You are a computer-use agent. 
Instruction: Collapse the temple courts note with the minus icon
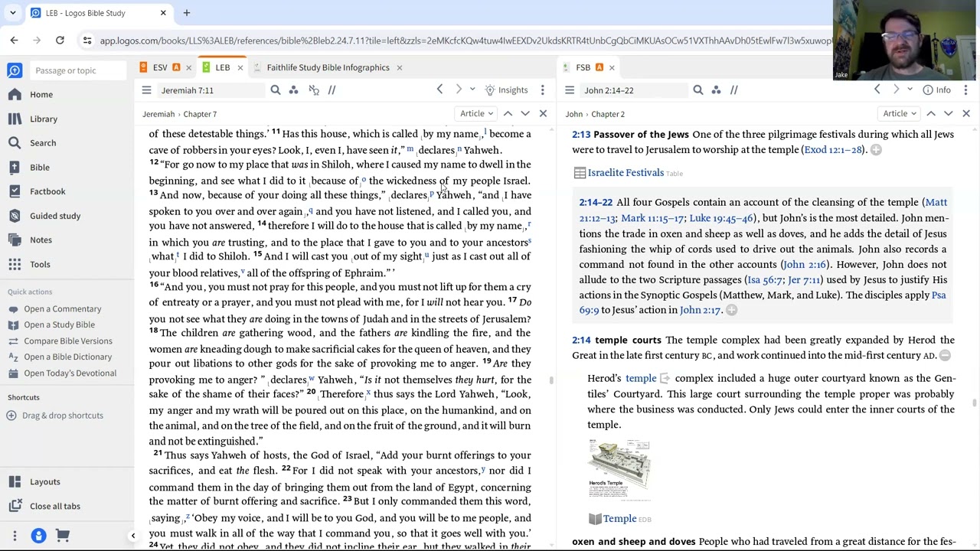point(945,356)
